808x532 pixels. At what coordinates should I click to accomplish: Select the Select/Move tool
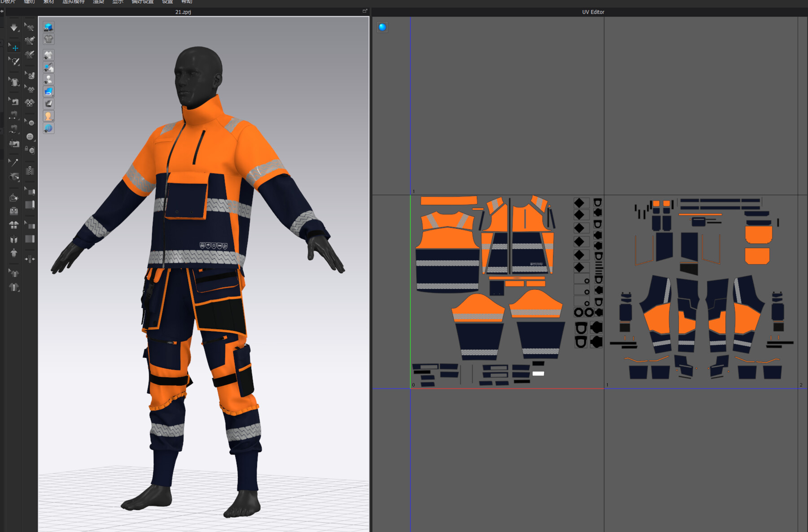(14, 47)
